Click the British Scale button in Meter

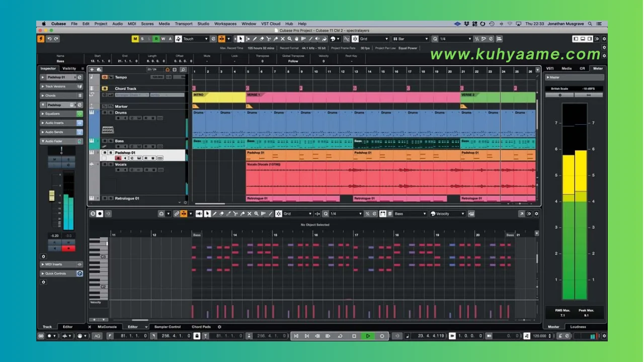[559, 88]
